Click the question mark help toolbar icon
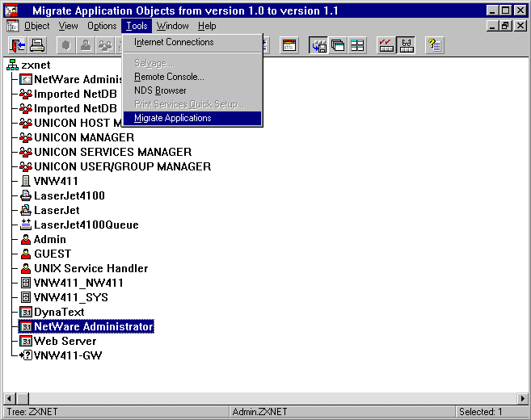 (435, 45)
